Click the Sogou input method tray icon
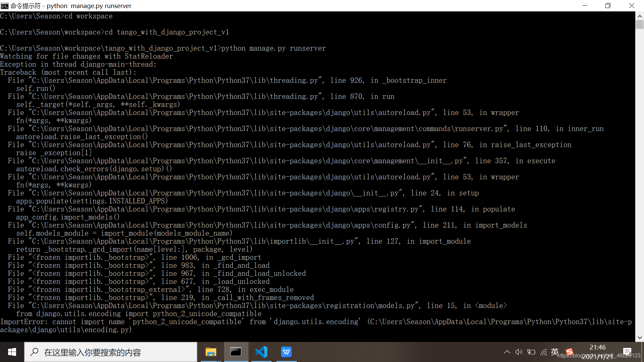The height and width of the screenshot is (362, 644). tap(569, 352)
